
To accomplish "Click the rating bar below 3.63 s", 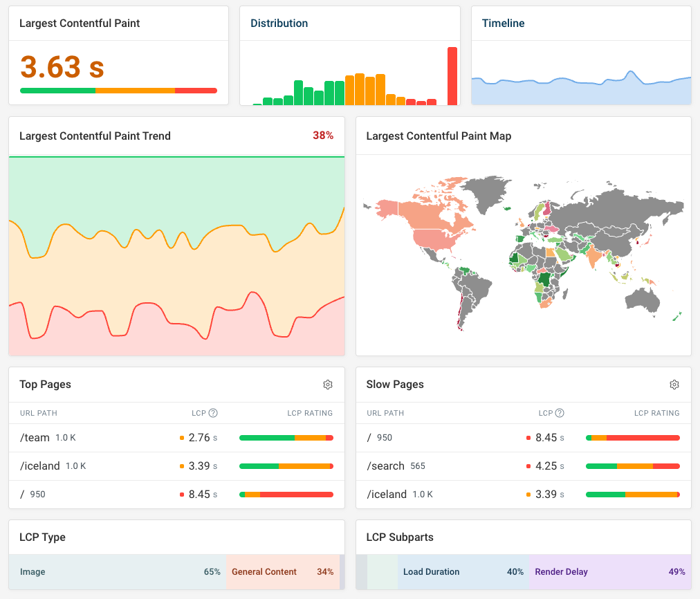I will tap(118, 91).
